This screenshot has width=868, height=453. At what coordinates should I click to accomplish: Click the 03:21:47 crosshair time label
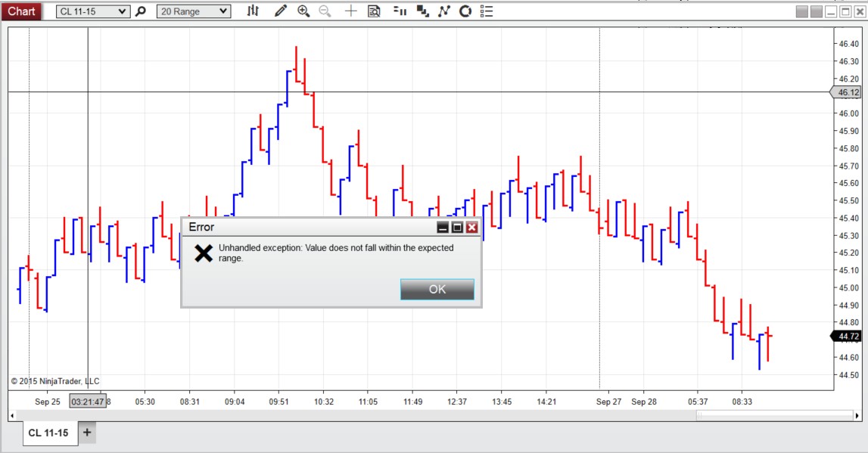[88, 402]
